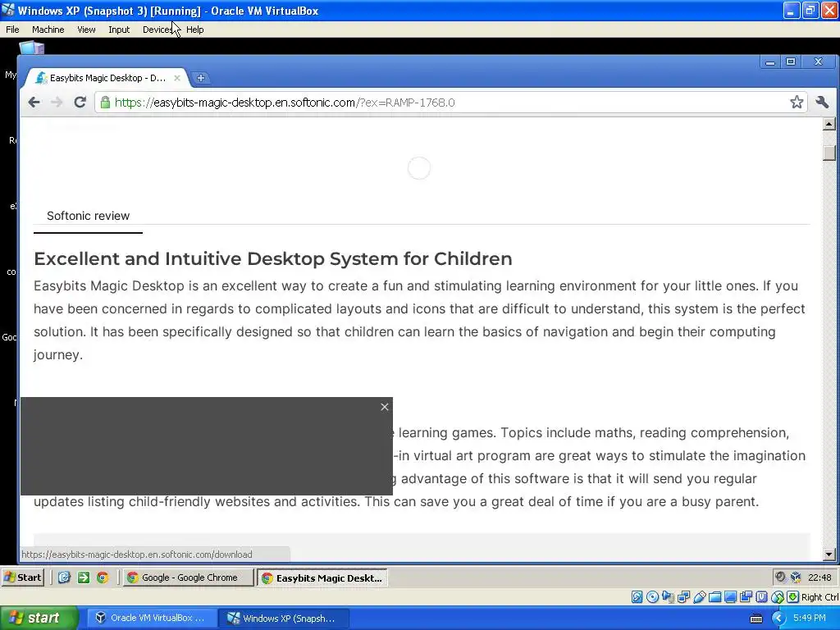840x630 pixels.
Task: Click the host clock showing 5:49 PM
Action: (x=810, y=619)
